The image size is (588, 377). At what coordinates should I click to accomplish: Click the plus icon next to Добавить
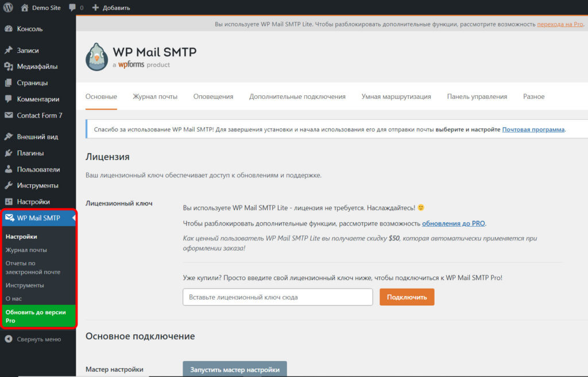(x=95, y=7)
